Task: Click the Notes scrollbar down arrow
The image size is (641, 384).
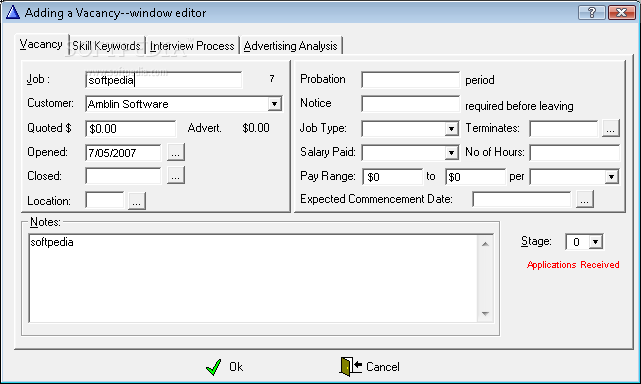Action: (485, 314)
